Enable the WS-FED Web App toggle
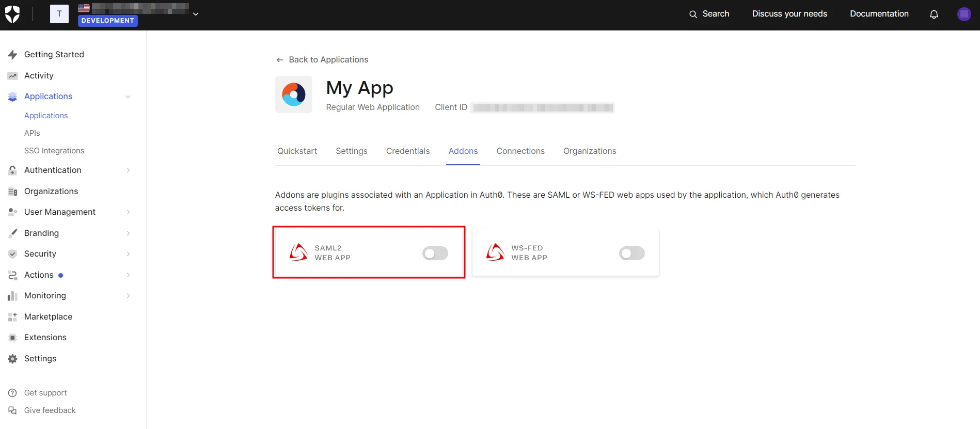 pos(632,253)
